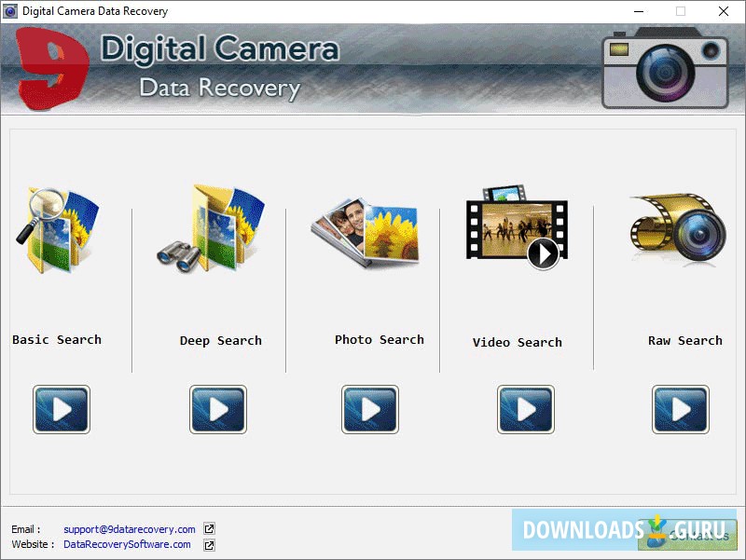Click the app icon in the title bar

10,11
